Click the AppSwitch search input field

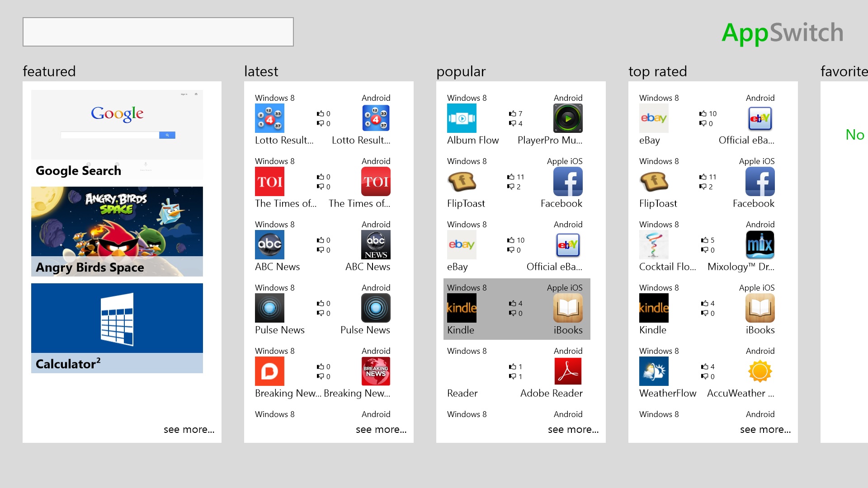[158, 32]
